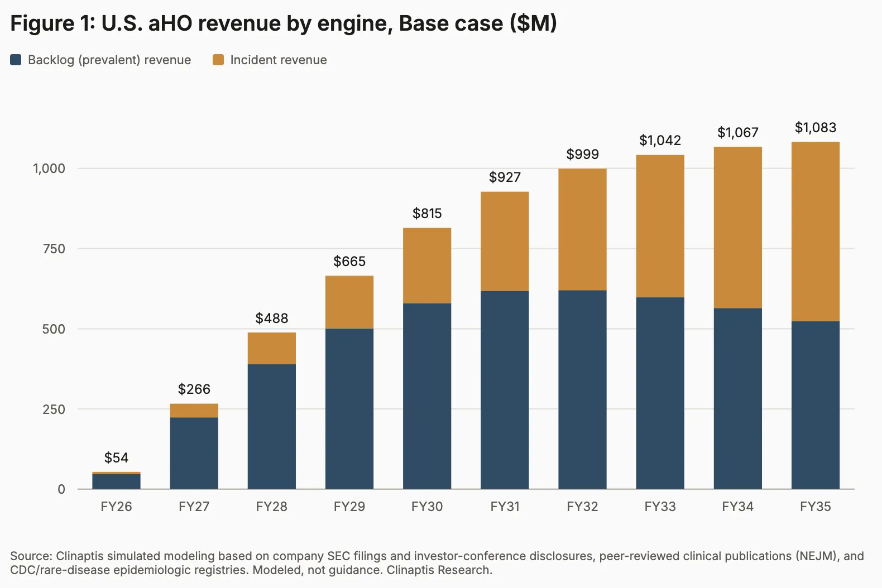This screenshot has height=588, width=882.
Task: Click the $266 total label
Action: pos(194,389)
